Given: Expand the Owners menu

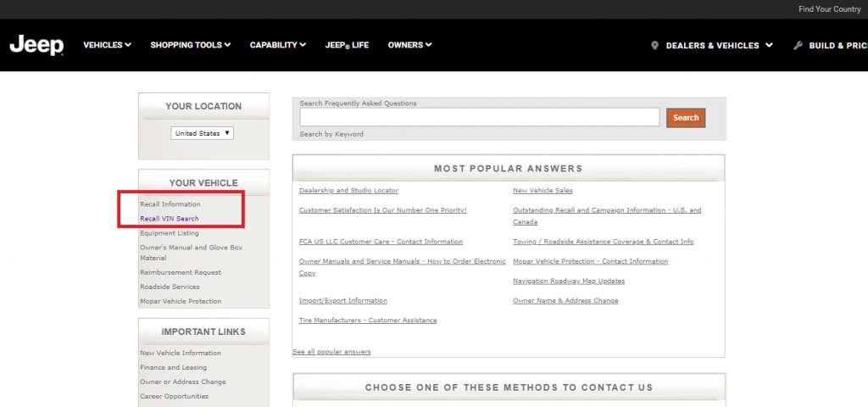Looking at the screenshot, I should coord(409,45).
